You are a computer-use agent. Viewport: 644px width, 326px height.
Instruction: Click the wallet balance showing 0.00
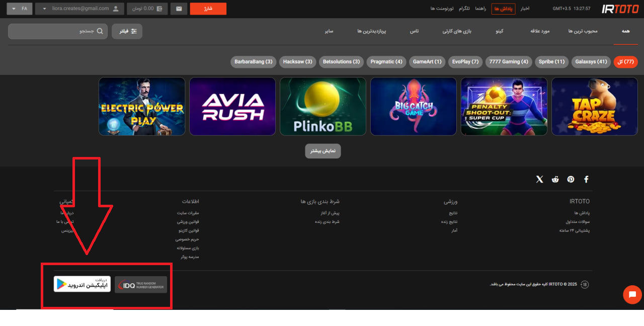(x=147, y=9)
